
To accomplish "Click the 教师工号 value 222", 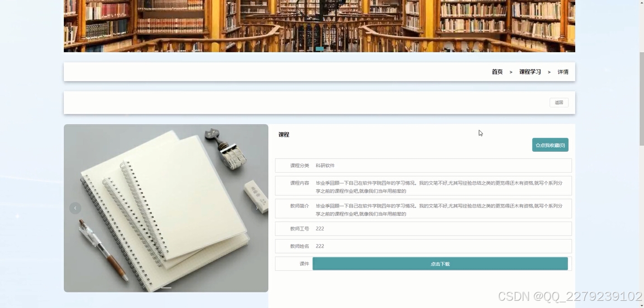I will pos(320,228).
